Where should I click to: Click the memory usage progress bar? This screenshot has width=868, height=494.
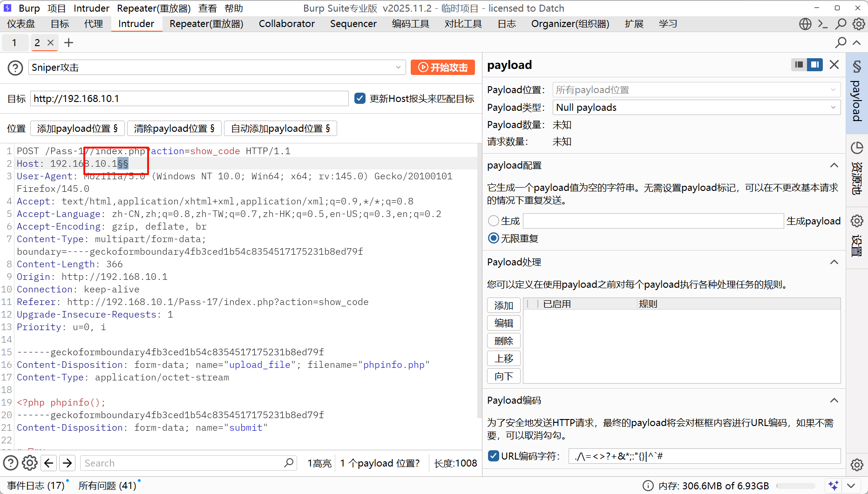[x=796, y=486]
